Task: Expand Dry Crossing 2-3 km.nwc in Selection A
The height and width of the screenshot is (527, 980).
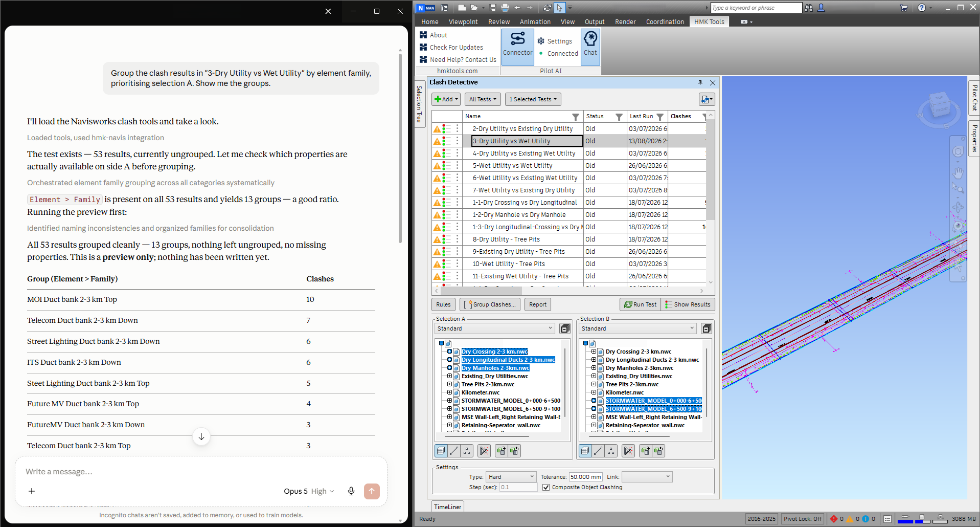Action: point(449,352)
